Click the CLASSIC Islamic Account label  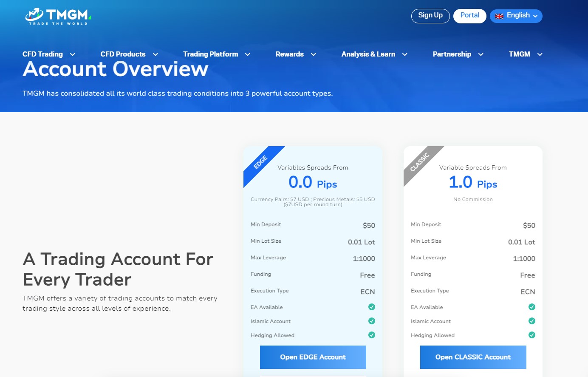[x=431, y=321]
